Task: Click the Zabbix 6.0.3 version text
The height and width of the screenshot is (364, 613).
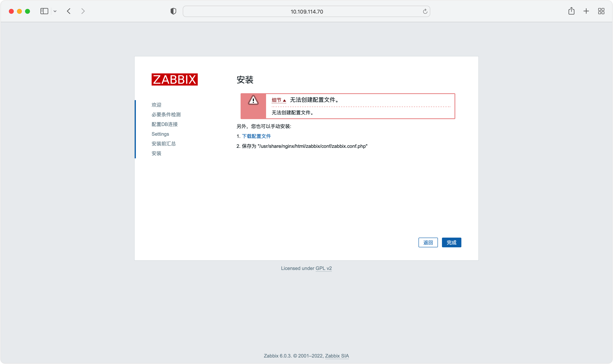Action: click(278, 356)
